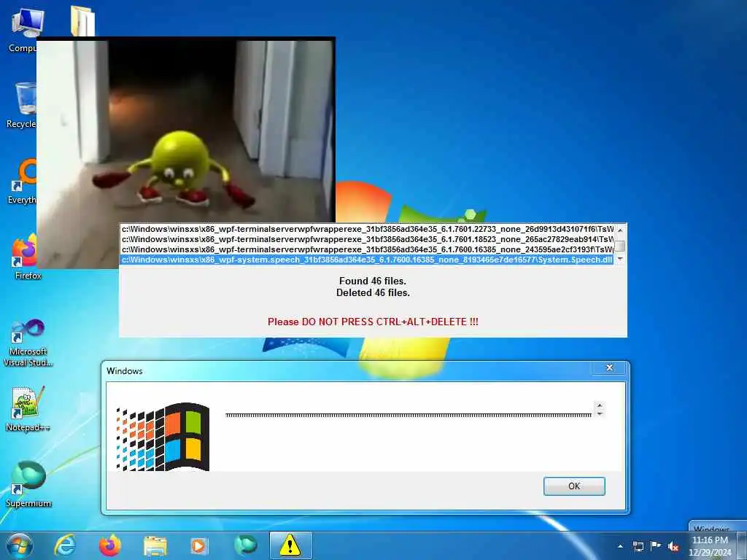Click the scroll up arrow in Windows dialog
This screenshot has height=560, width=747.
[x=600, y=405]
